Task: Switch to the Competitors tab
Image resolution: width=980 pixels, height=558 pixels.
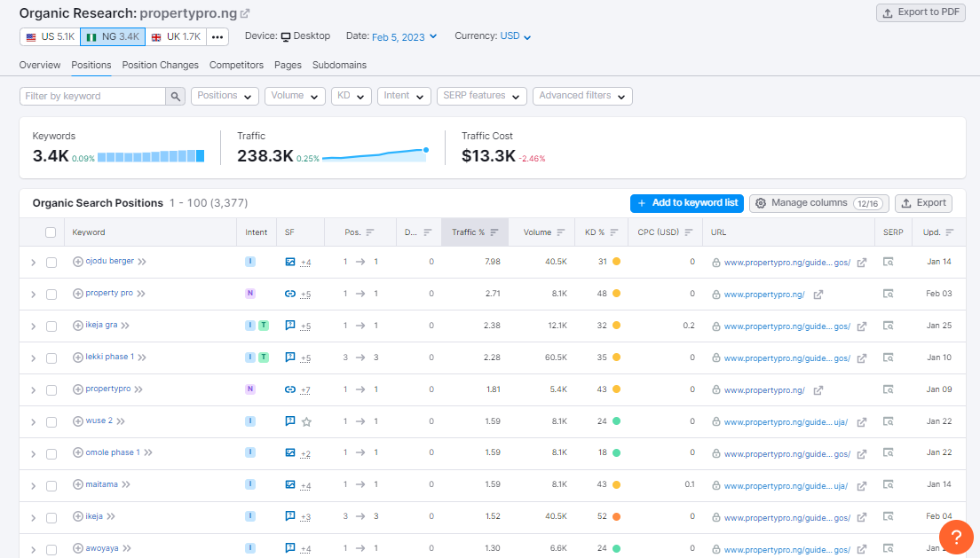Action: pos(236,65)
